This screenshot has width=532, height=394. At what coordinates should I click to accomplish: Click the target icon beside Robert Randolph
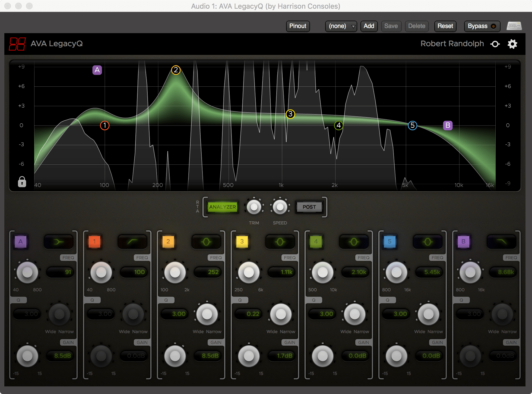495,44
